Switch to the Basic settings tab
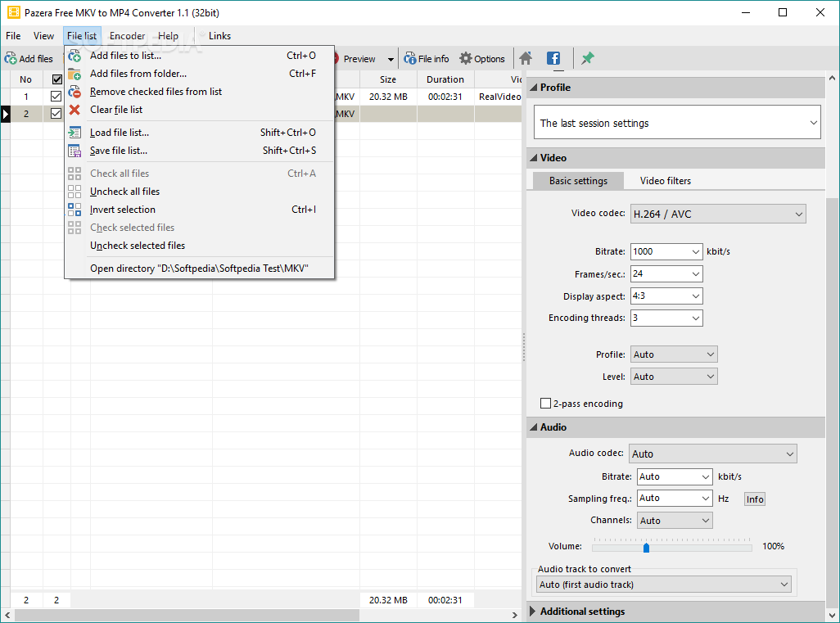The image size is (840, 623). coord(578,181)
